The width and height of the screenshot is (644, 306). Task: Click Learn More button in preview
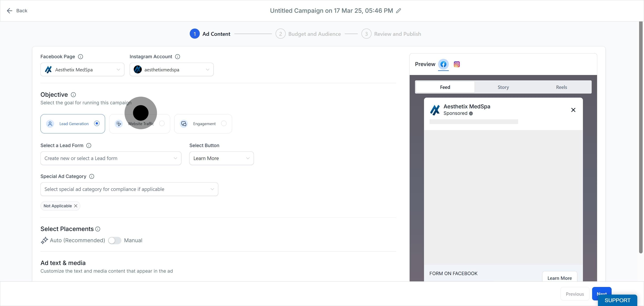pos(559,277)
